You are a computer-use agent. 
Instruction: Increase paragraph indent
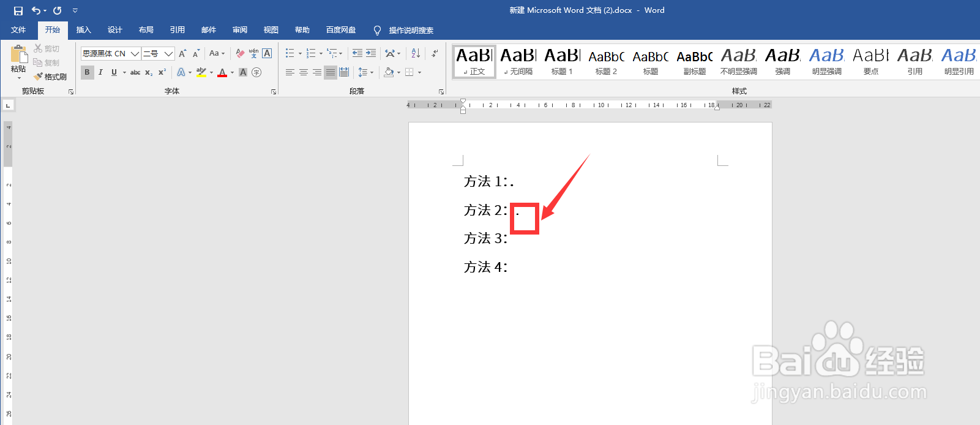371,54
